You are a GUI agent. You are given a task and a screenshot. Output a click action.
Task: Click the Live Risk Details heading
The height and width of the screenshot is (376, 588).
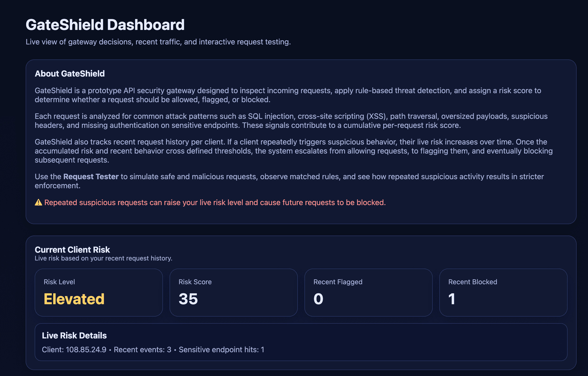(x=74, y=335)
